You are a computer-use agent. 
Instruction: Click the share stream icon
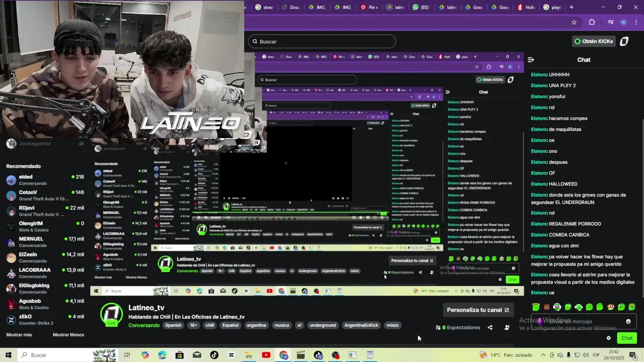click(x=490, y=328)
